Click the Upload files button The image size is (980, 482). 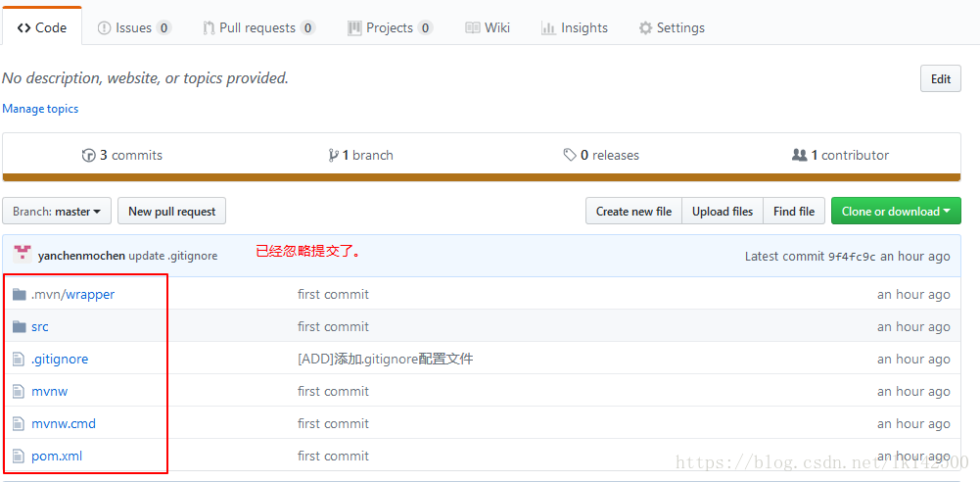tap(723, 212)
